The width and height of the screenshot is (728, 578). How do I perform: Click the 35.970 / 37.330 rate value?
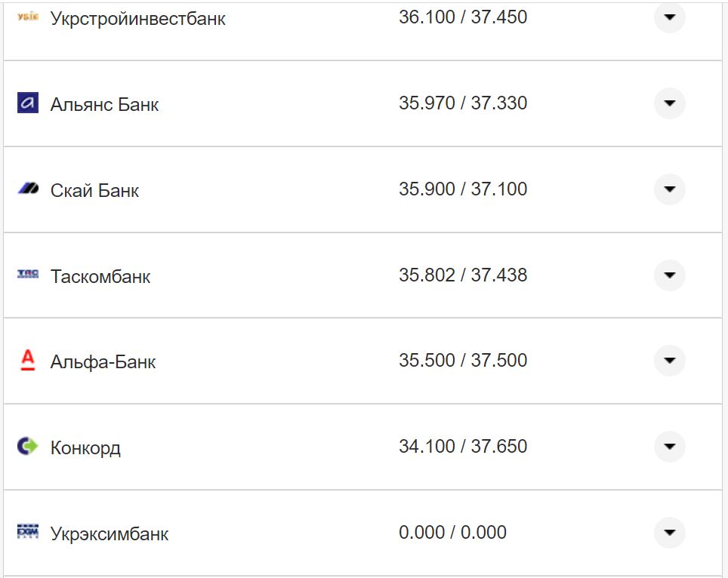[463, 103]
